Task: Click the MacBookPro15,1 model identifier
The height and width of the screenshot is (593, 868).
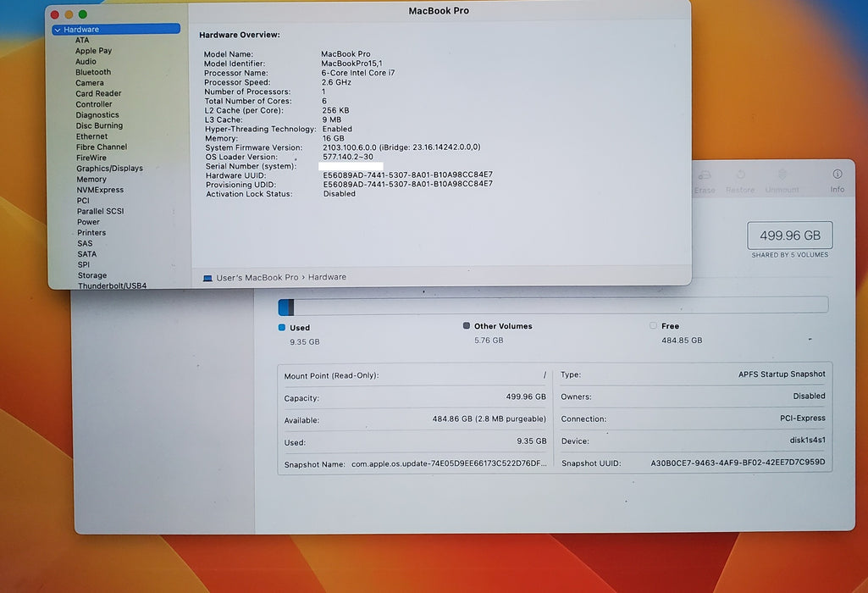Action: (x=351, y=64)
